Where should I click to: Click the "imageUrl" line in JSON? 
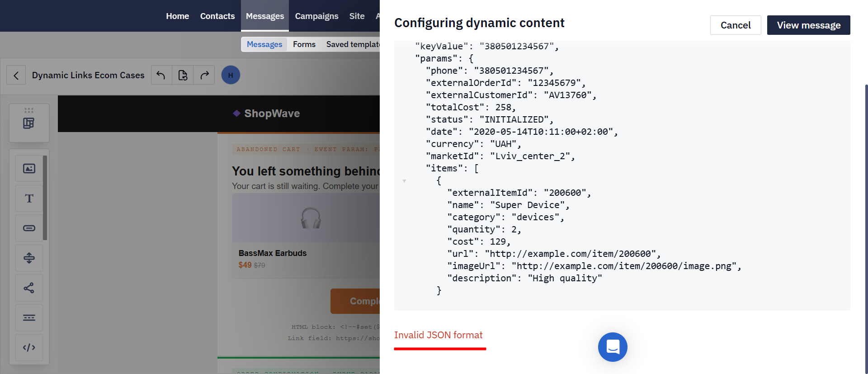[x=594, y=266]
